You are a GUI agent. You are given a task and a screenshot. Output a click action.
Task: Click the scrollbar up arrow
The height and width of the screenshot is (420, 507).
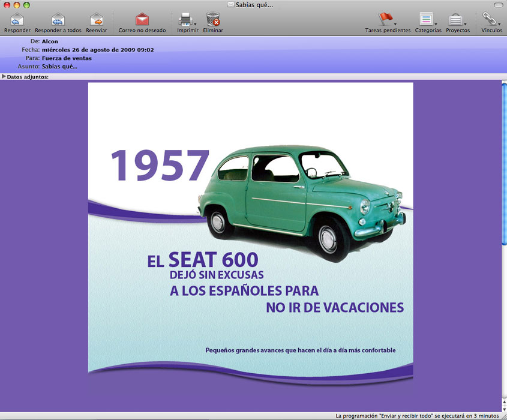[x=504, y=401]
